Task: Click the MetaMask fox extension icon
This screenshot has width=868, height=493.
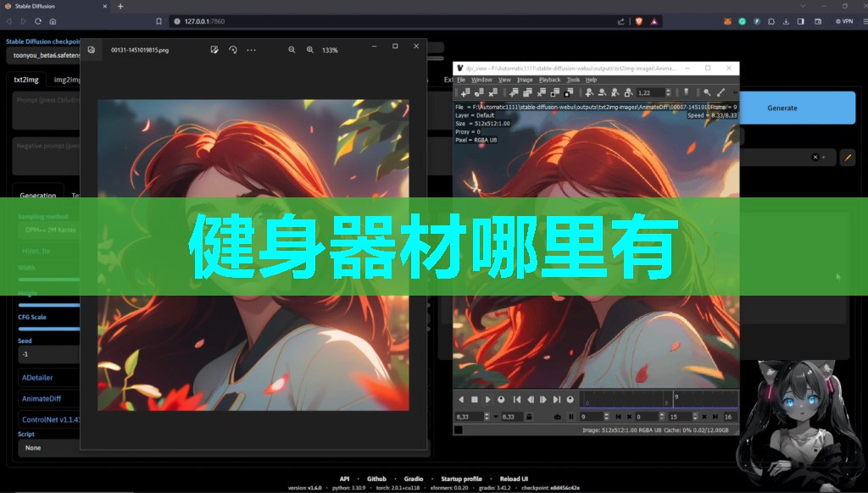Action: [727, 21]
